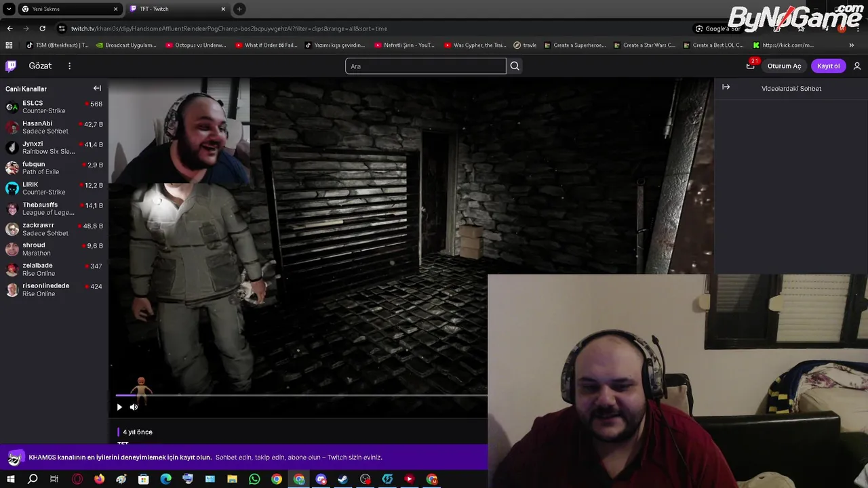Launch Microsoft Edge from taskbar
Screen dimensions: 868x488
[165, 479]
